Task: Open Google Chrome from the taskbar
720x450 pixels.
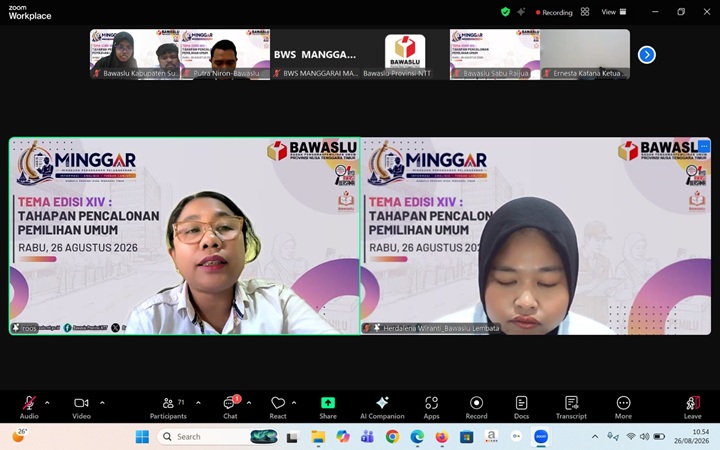Action: pyautogui.click(x=392, y=437)
